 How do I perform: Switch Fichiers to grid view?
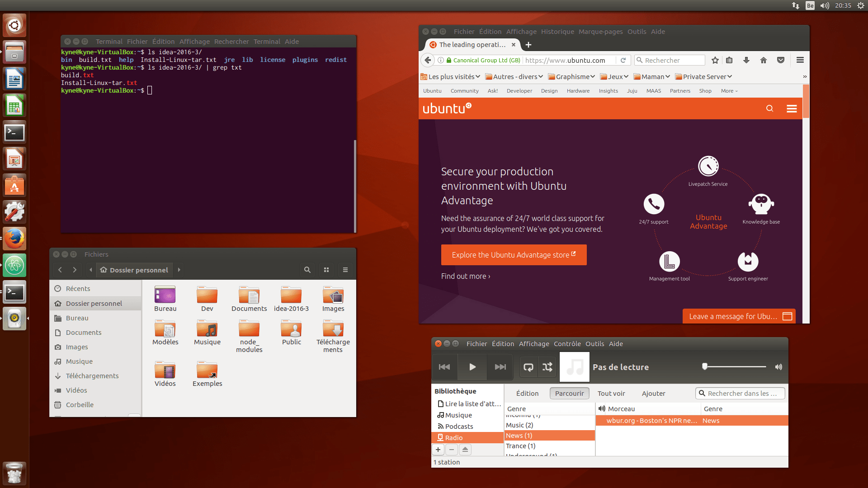[326, 270]
